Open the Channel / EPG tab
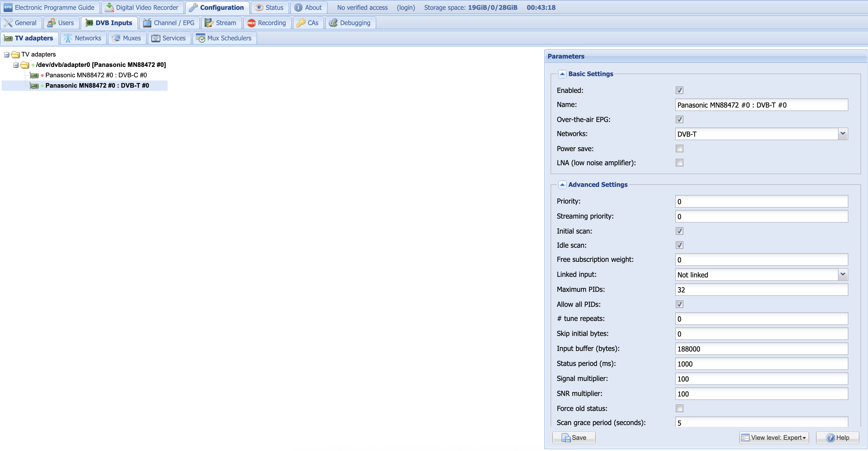Viewport: 868px width, 451px height. [x=169, y=23]
